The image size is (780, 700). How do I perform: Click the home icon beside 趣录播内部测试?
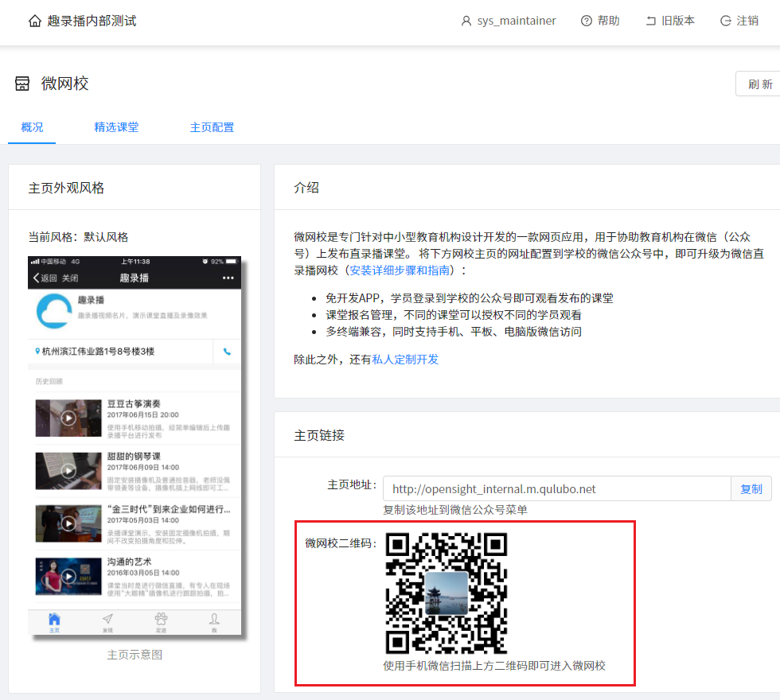coord(35,21)
